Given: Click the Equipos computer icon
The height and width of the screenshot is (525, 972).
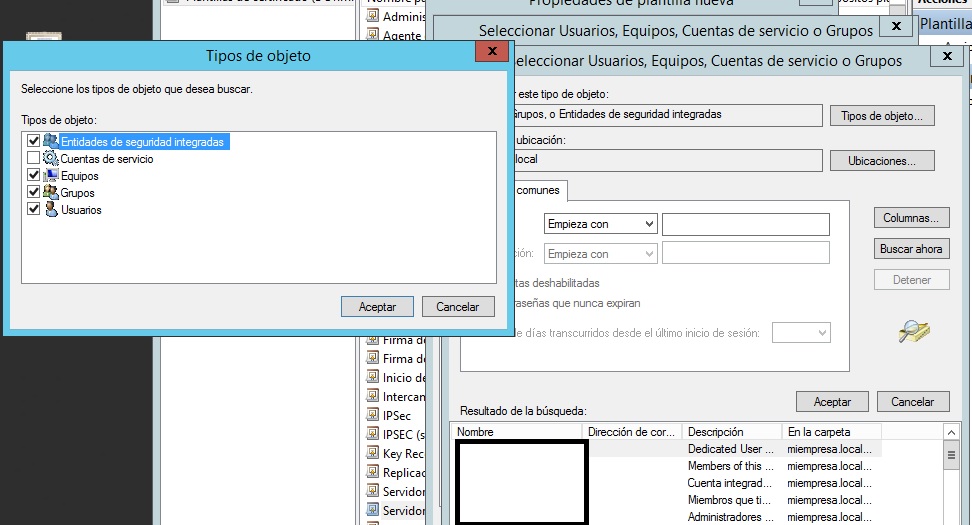Looking at the screenshot, I should (x=51, y=176).
